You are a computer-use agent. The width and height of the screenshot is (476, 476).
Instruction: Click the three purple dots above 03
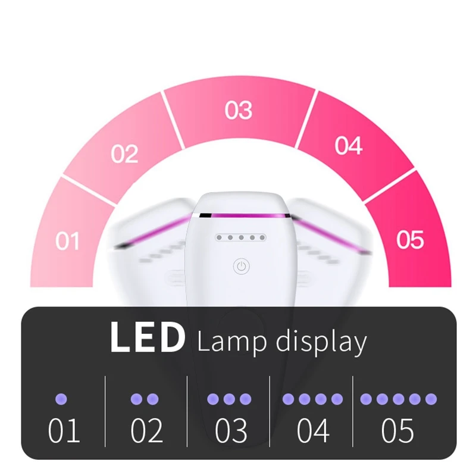(229, 399)
